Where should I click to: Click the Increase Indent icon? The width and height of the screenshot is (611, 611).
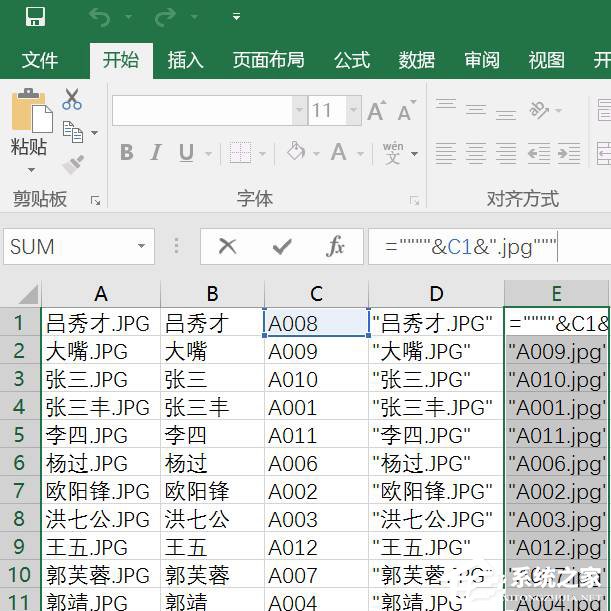point(569,153)
